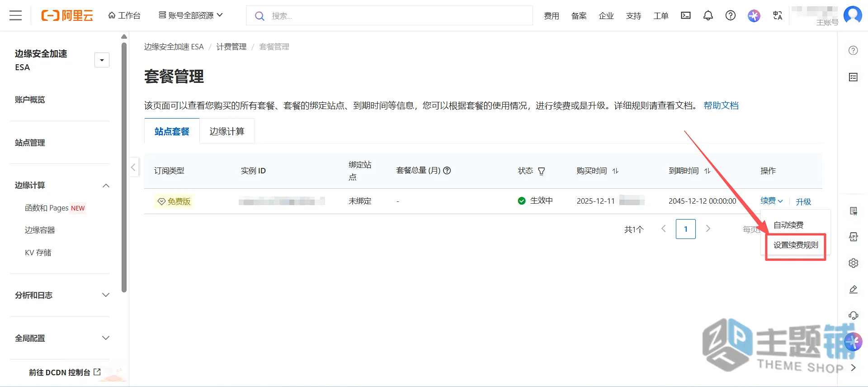Open the notifications bell
The image size is (868, 387).
(708, 15)
